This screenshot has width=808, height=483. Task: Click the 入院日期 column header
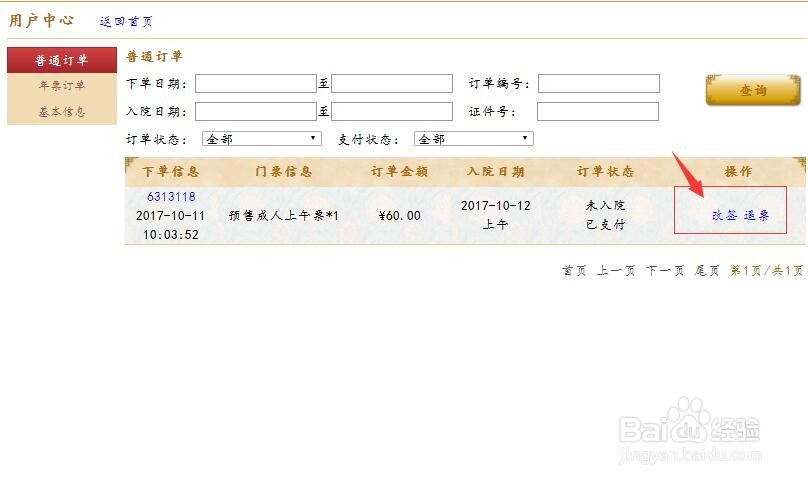click(x=496, y=172)
